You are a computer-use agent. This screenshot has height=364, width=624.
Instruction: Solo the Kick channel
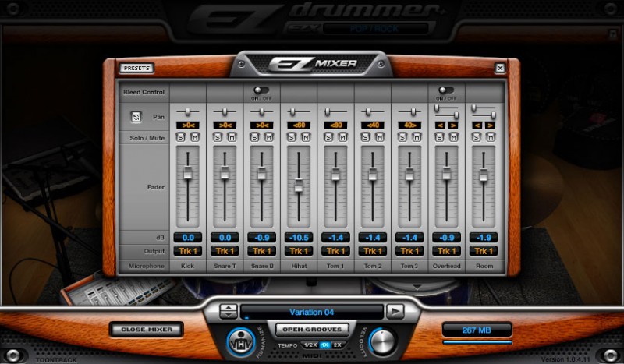pos(181,137)
